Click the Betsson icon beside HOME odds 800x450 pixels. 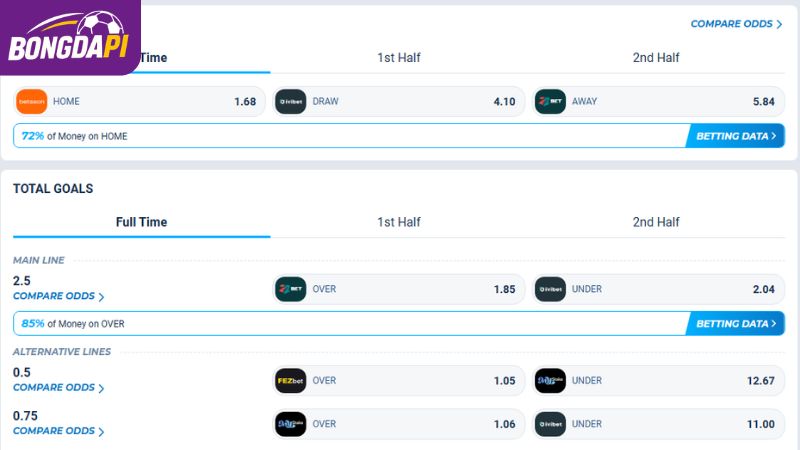(32, 102)
